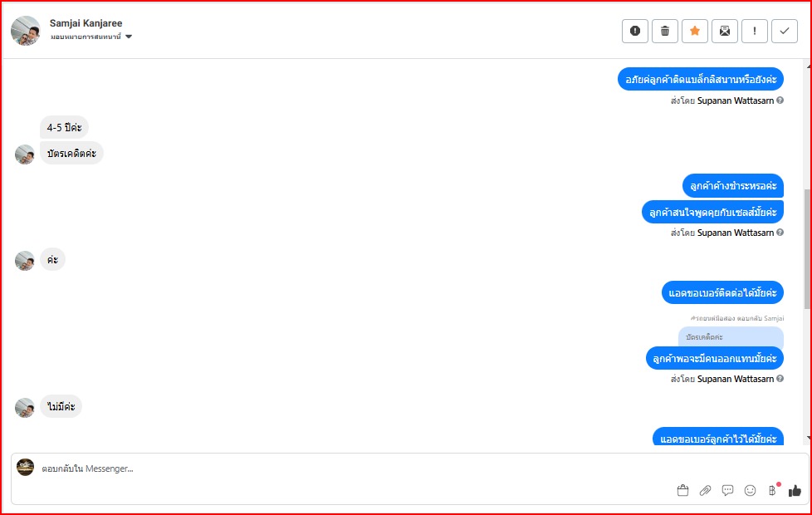This screenshot has width=812, height=515.
Task: Click the spam report octagon icon
Action: [x=635, y=31]
